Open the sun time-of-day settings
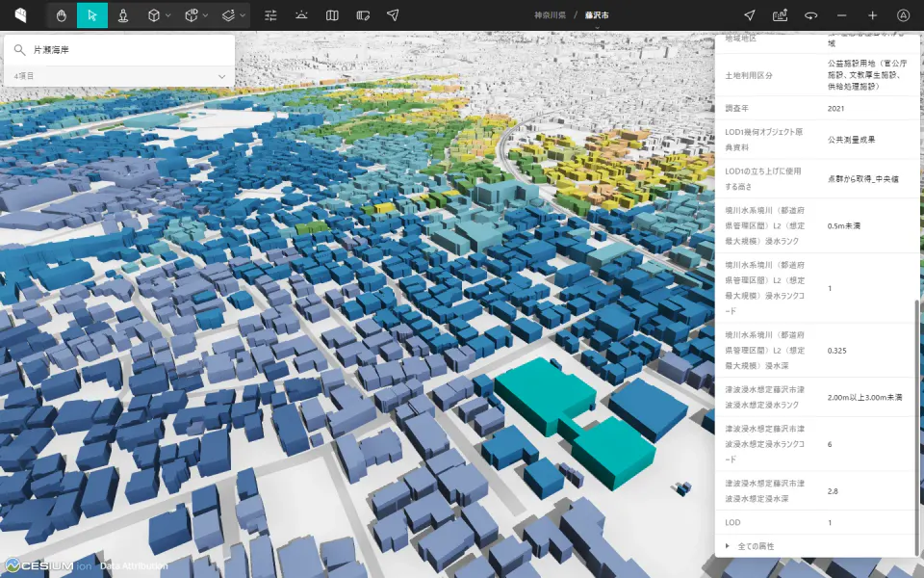Image resolution: width=924 pixels, height=578 pixels. pyautogui.click(x=301, y=15)
